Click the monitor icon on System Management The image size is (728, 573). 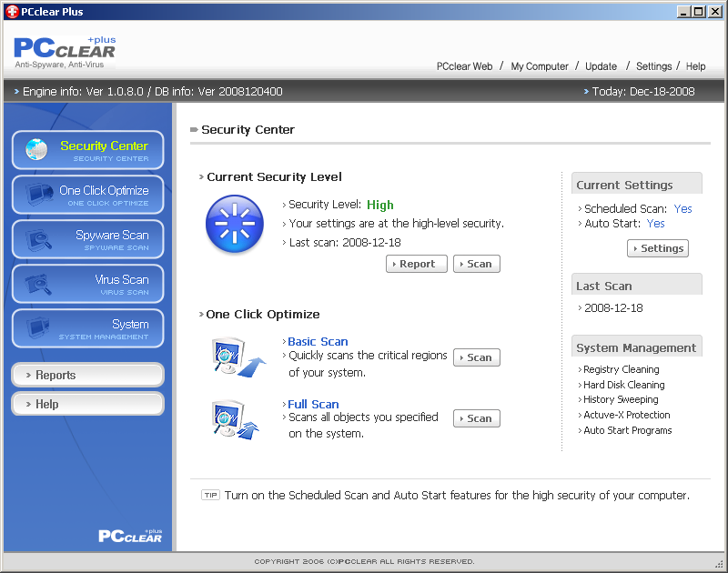click(37, 327)
